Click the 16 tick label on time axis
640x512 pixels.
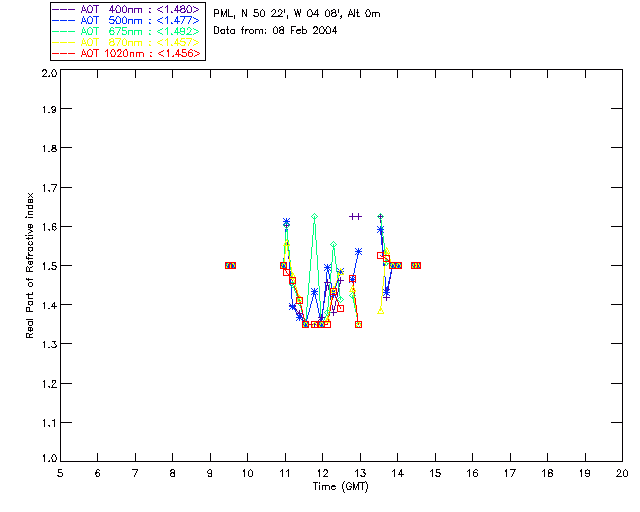(x=472, y=474)
